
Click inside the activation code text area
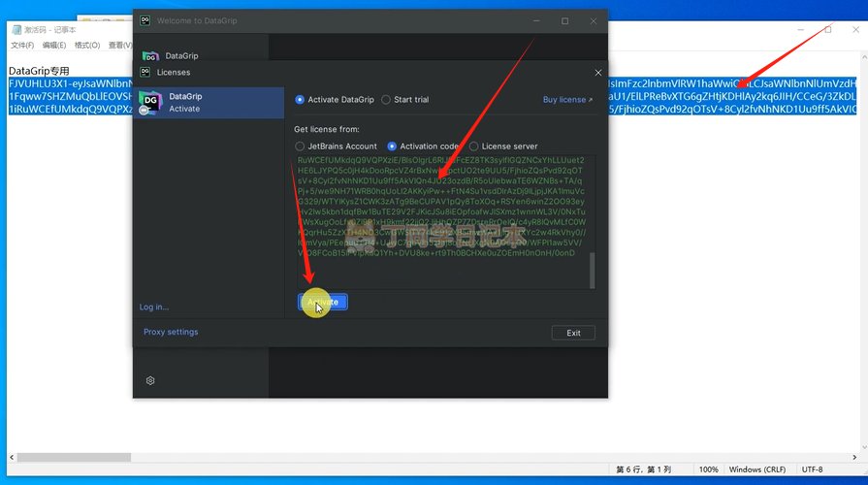tap(441, 221)
